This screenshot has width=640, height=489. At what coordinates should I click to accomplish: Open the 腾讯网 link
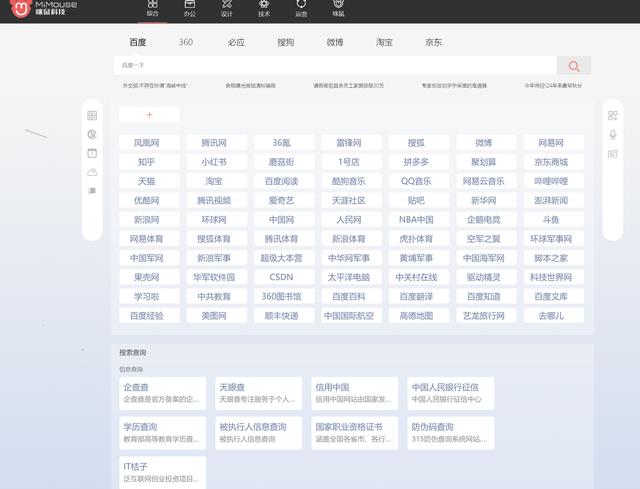click(x=217, y=143)
